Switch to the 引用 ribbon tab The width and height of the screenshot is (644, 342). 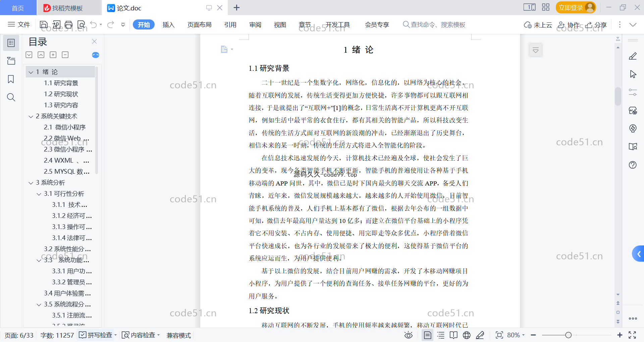coord(230,24)
